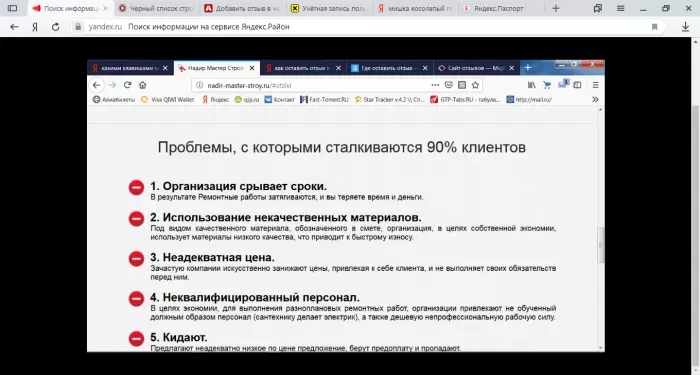Click heading 'Проблемы, с которыми сталкиваются 90% клиентов'
Viewport: 700px width, 375px height.
tap(342, 147)
